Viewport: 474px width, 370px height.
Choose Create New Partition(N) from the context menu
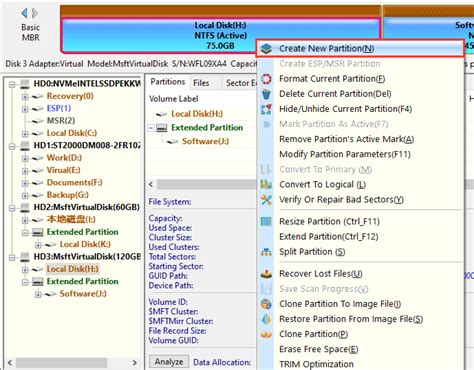[360, 49]
